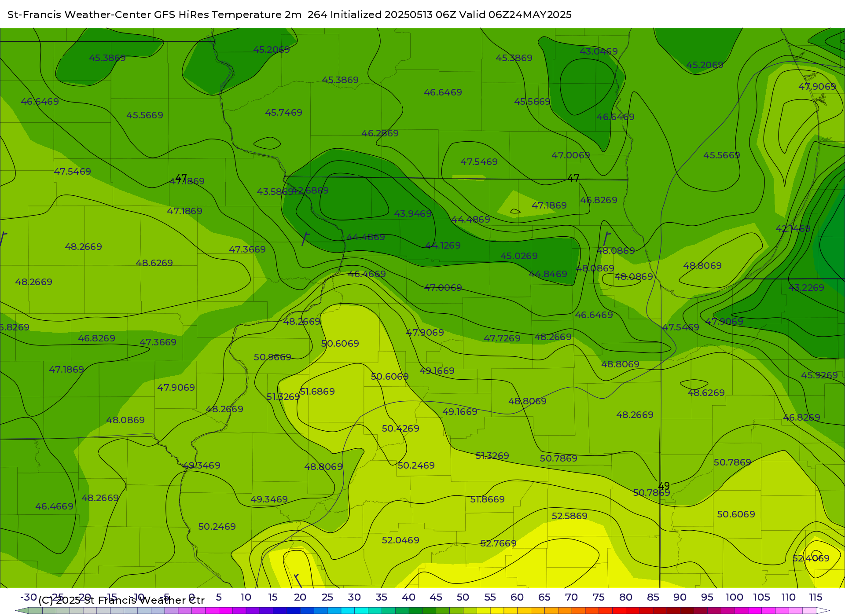This screenshot has height=616, width=845.
Task: Select the 47.1869 label near the yellow patch
Action: click(x=549, y=205)
